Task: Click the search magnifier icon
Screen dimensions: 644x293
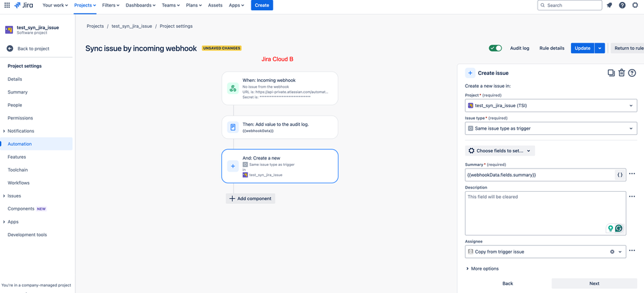Action: (x=543, y=5)
